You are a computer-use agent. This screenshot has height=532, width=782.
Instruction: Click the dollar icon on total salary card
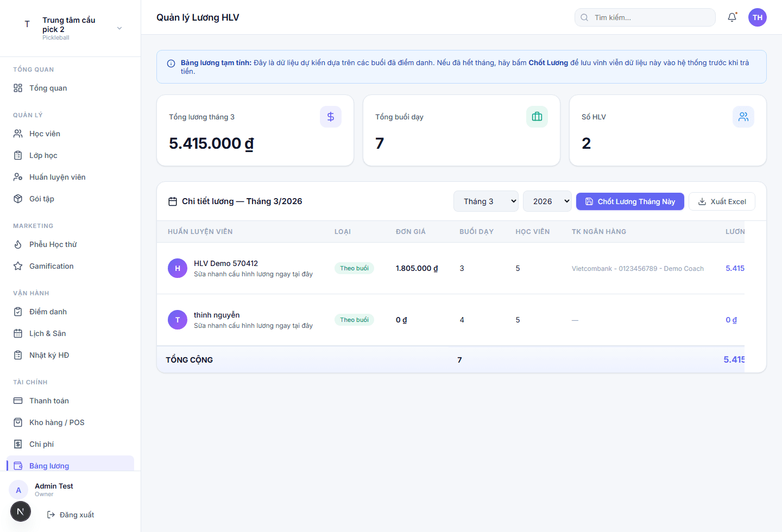pyautogui.click(x=330, y=117)
